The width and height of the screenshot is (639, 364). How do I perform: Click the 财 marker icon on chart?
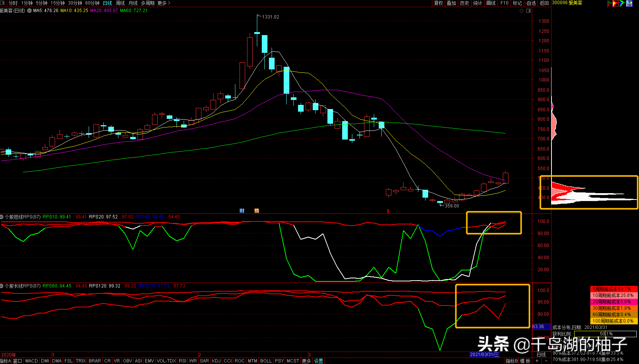(x=242, y=211)
